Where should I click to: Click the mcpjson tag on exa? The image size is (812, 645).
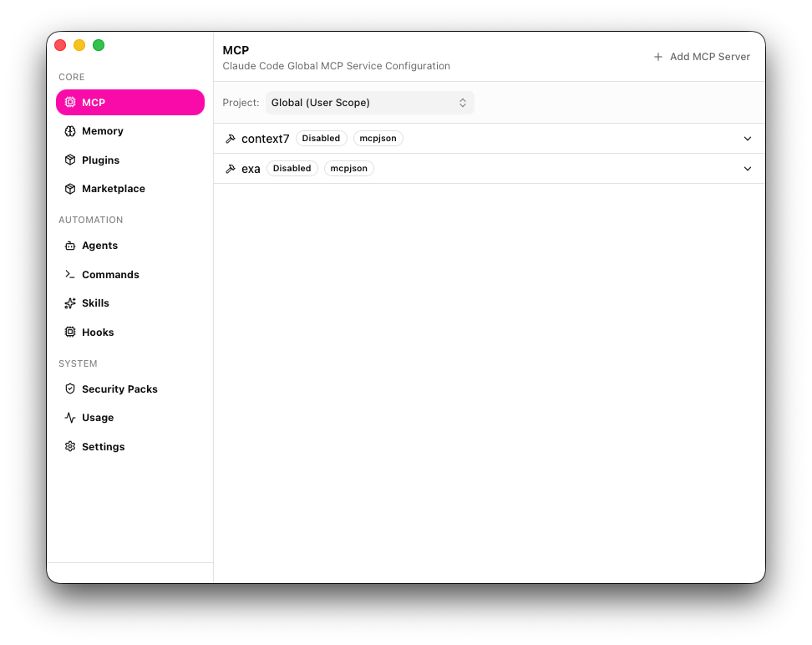[349, 169]
